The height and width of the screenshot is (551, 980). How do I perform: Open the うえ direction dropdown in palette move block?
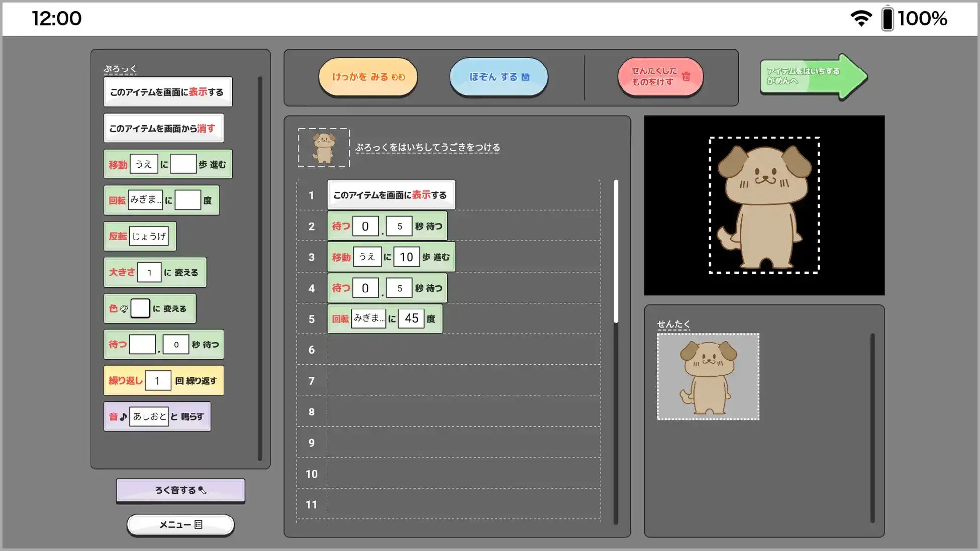tap(144, 164)
